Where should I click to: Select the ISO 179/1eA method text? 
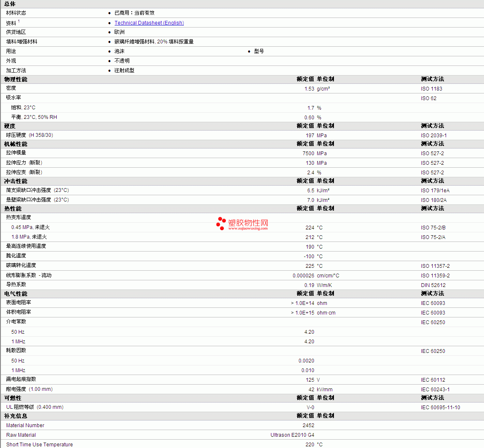tap(435, 191)
